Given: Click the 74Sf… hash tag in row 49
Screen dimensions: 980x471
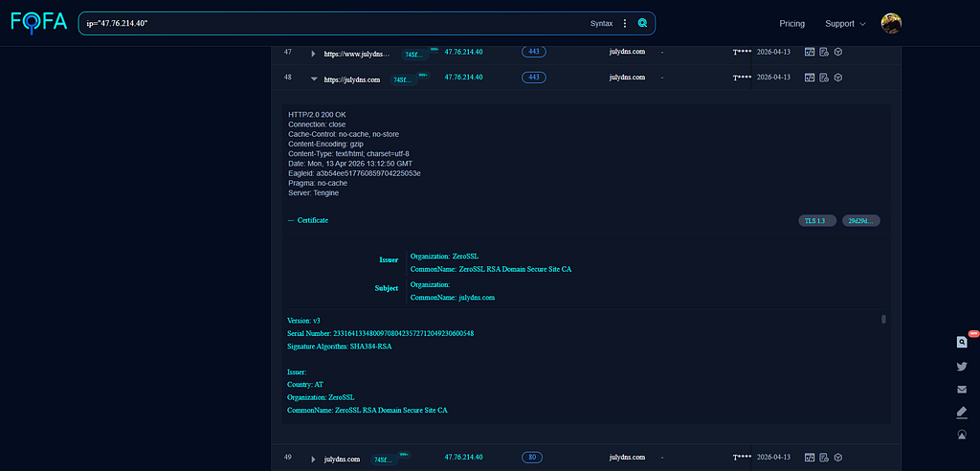Looking at the screenshot, I should click(384, 460).
